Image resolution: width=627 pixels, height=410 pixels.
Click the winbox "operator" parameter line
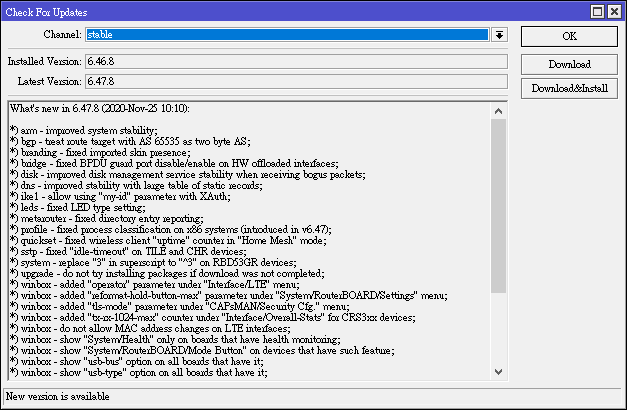155,284
